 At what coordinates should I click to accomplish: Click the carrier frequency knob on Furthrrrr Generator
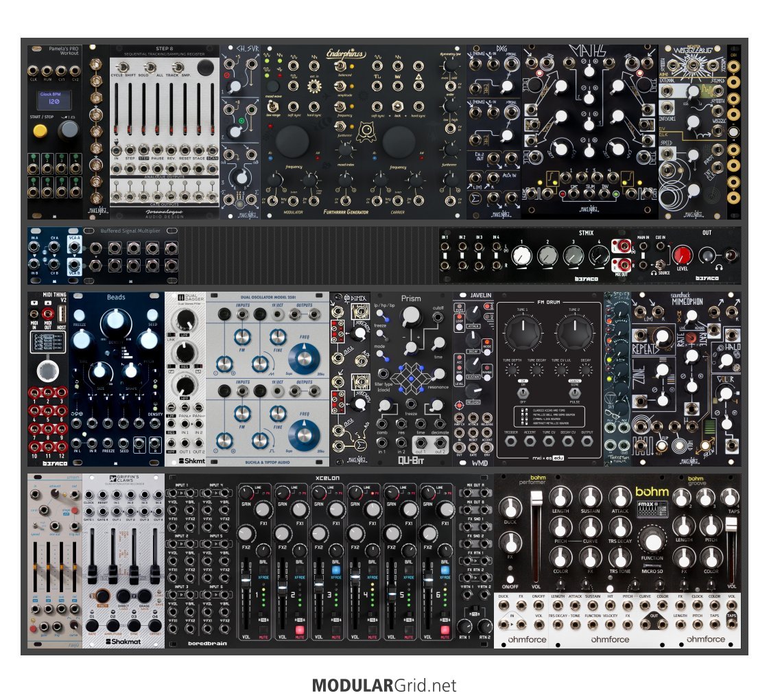[399, 141]
